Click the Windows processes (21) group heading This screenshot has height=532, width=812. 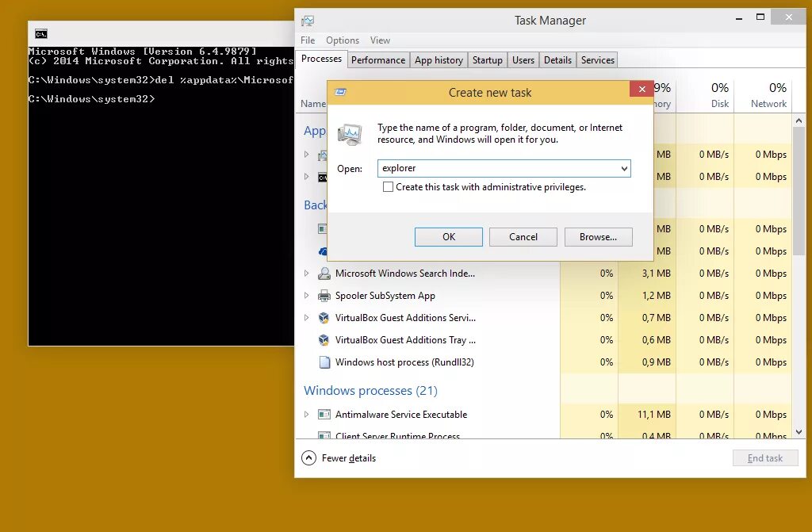(370, 391)
